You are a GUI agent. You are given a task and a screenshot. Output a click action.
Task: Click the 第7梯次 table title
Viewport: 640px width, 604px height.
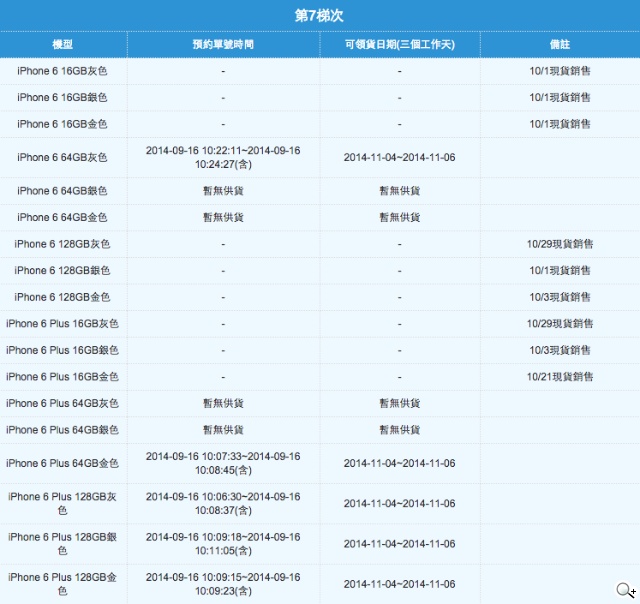tap(319, 16)
